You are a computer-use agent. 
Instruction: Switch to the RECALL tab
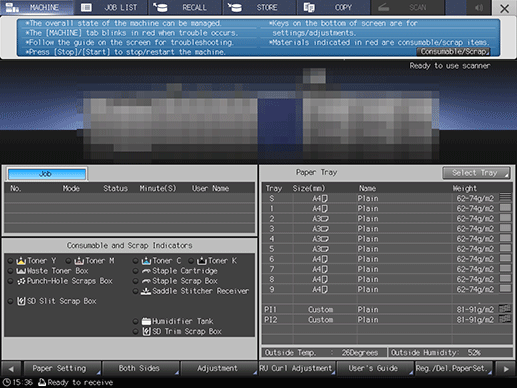[x=185, y=7]
